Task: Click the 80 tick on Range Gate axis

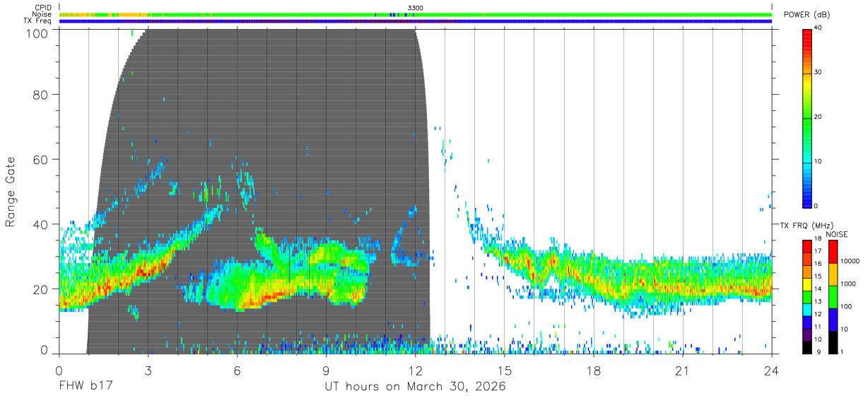Action: click(x=40, y=94)
